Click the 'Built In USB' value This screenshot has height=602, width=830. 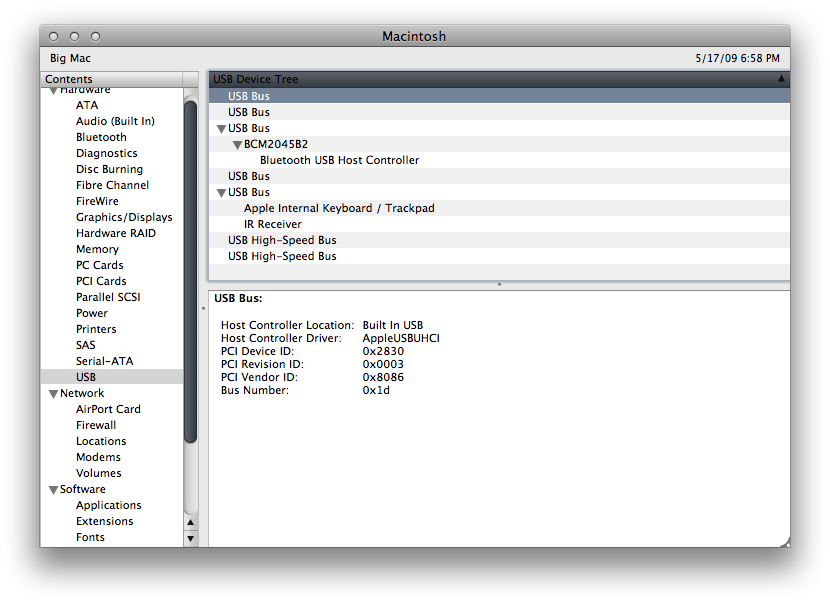(x=393, y=325)
